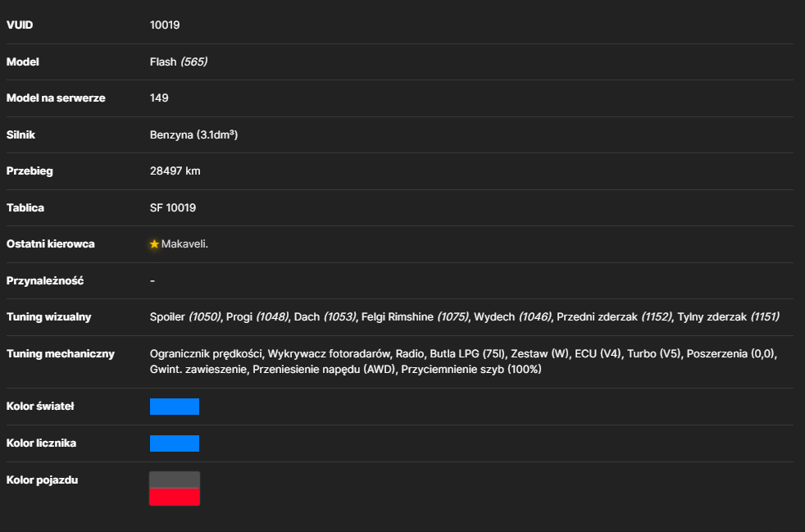The width and height of the screenshot is (805, 532).
Task: Click the Model na serwerze label
Action: click(56, 98)
